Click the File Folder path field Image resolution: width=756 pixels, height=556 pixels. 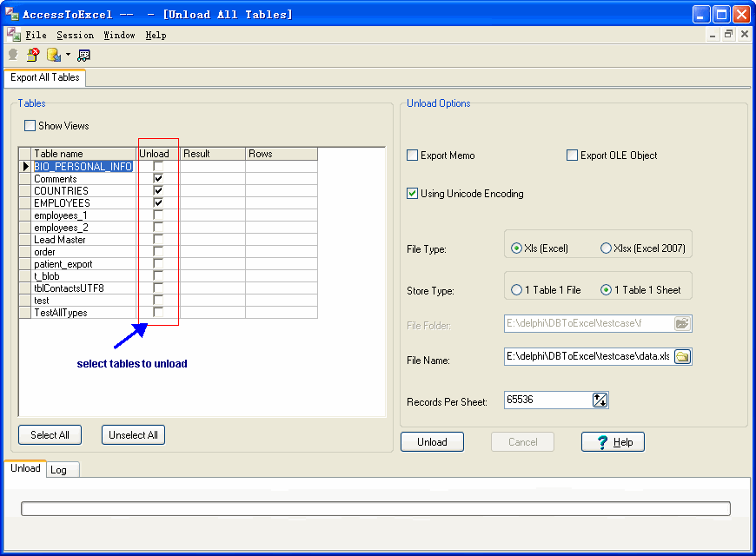588,323
